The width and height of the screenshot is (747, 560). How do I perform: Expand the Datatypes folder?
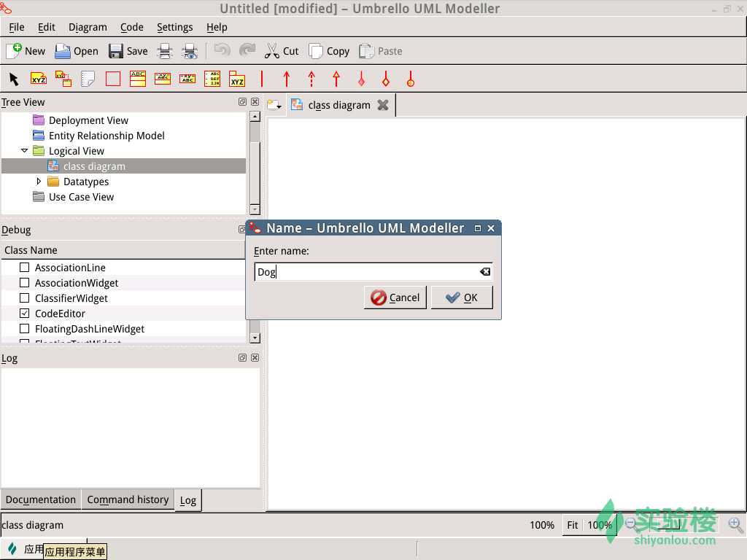point(39,181)
